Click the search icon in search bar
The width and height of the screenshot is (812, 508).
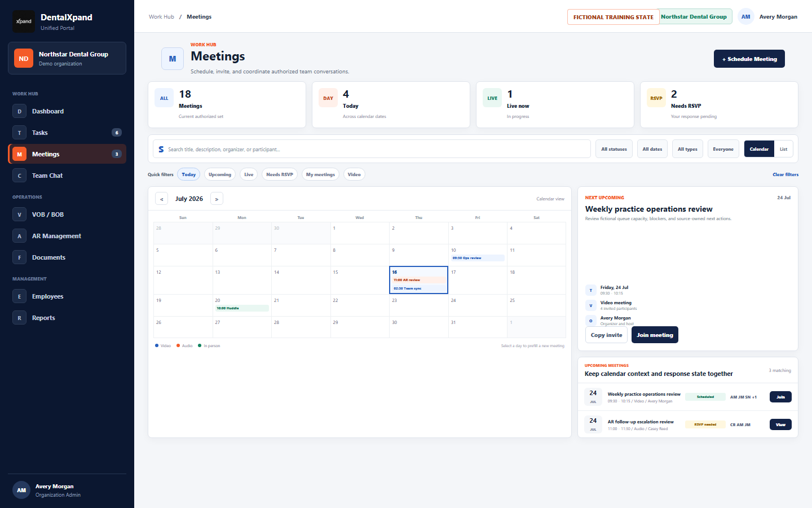pos(161,149)
